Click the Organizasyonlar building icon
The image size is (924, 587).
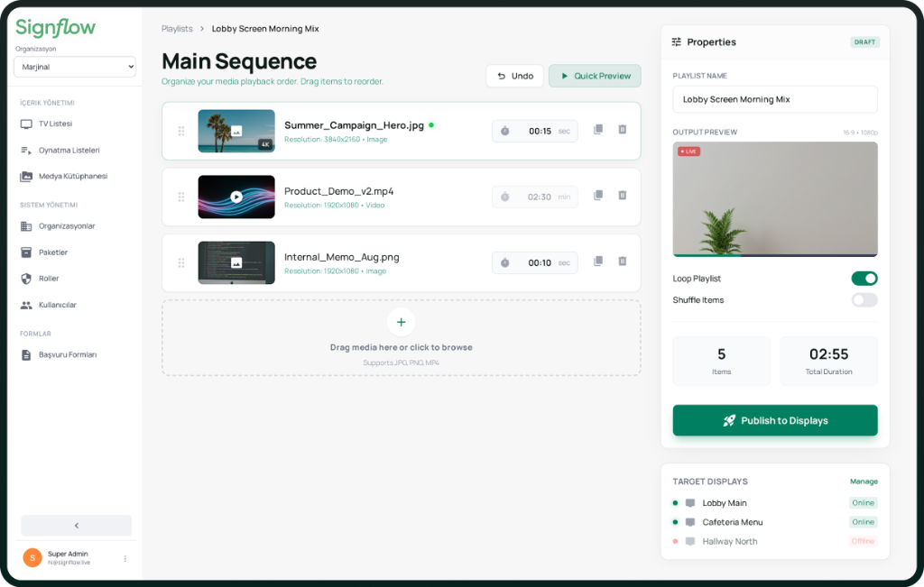28,226
